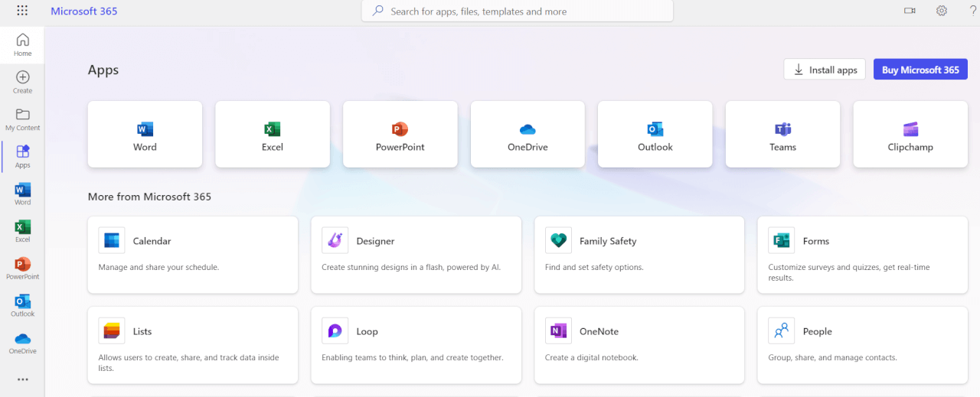
Task: Open the Outlook app tile
Action: click(x=655, y=134)
